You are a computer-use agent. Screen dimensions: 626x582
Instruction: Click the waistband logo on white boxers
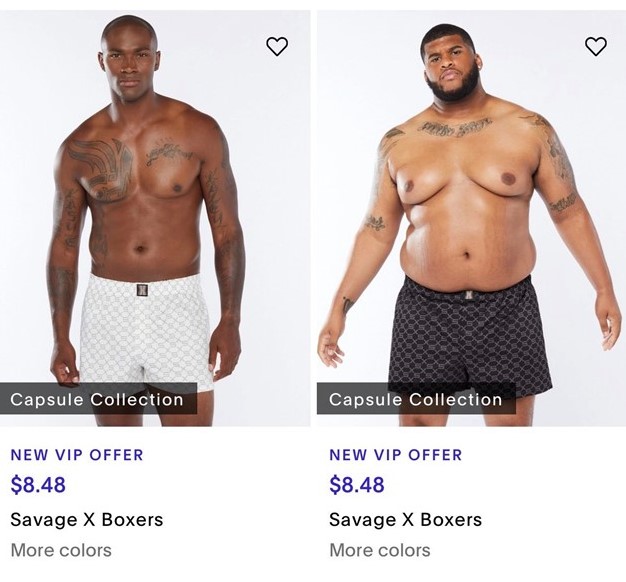(x=142, y=290)
